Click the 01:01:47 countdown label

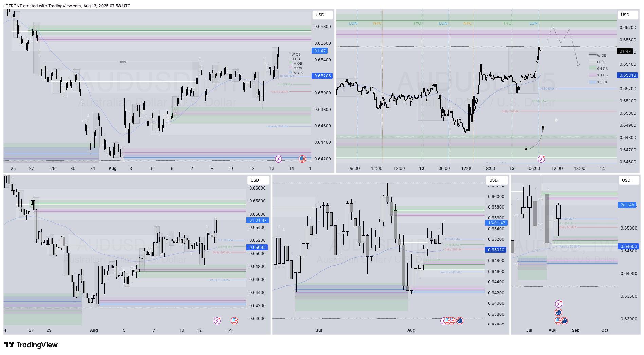click(x=257, y=220)
